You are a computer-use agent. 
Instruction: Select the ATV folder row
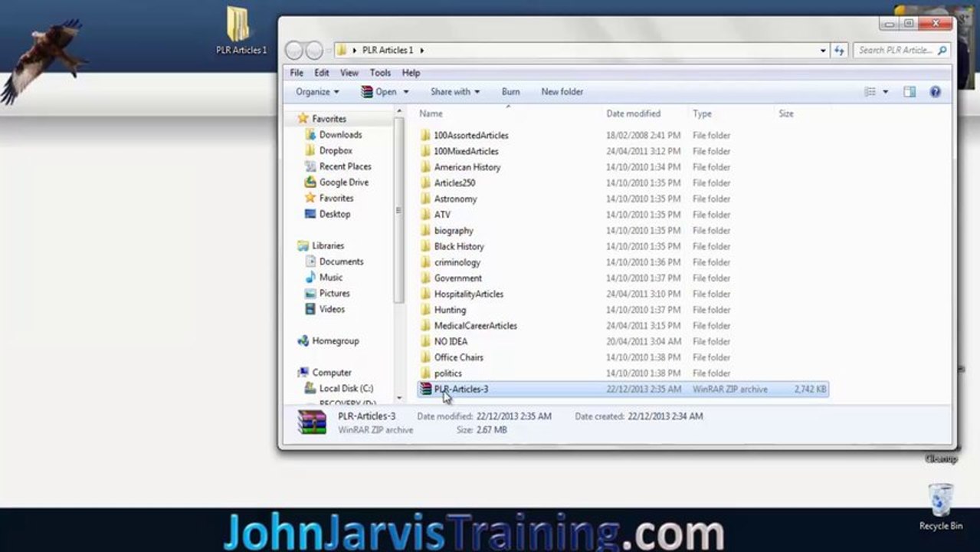(x=622, y=215)
